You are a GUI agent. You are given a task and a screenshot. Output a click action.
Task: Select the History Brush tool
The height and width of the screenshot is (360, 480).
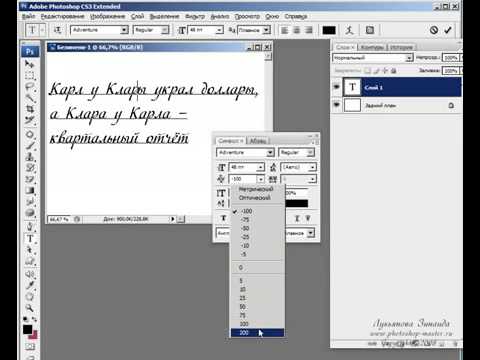30,168
